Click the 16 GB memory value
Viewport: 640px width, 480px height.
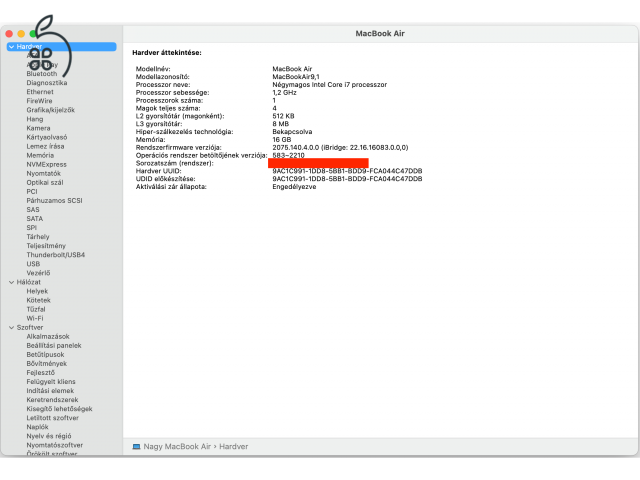point(282,140)
